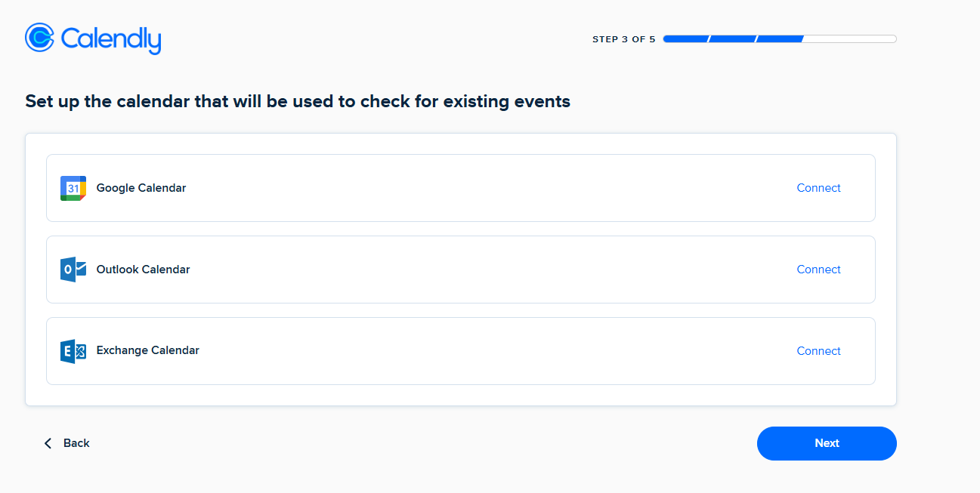Connect Exchange Calendar
980x493 pixels.
[x=818, y=351]
